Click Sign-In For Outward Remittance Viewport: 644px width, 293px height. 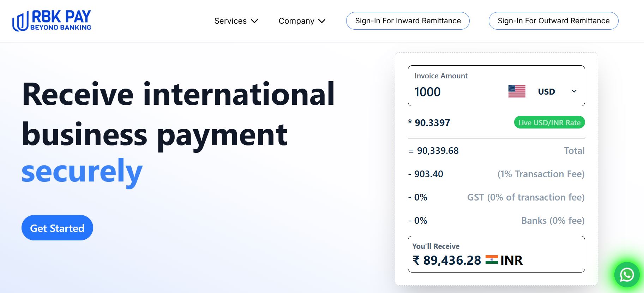553,21
